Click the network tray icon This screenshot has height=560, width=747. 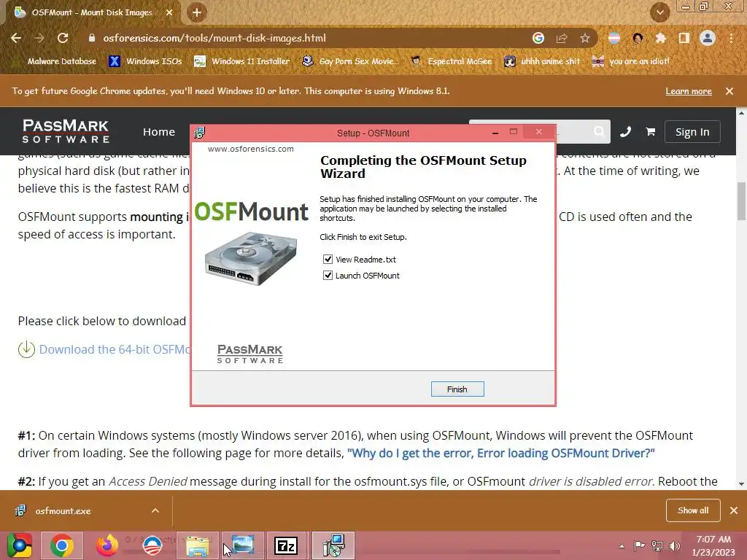tap(657, 546)
